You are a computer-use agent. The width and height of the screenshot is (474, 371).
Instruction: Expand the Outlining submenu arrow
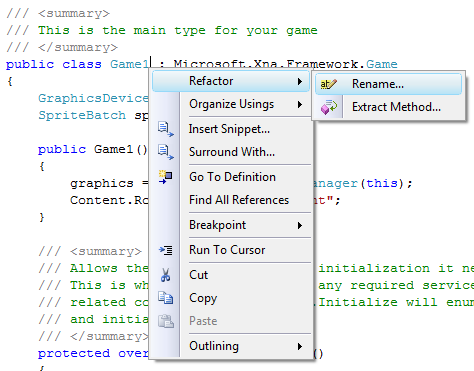(300, 347)
